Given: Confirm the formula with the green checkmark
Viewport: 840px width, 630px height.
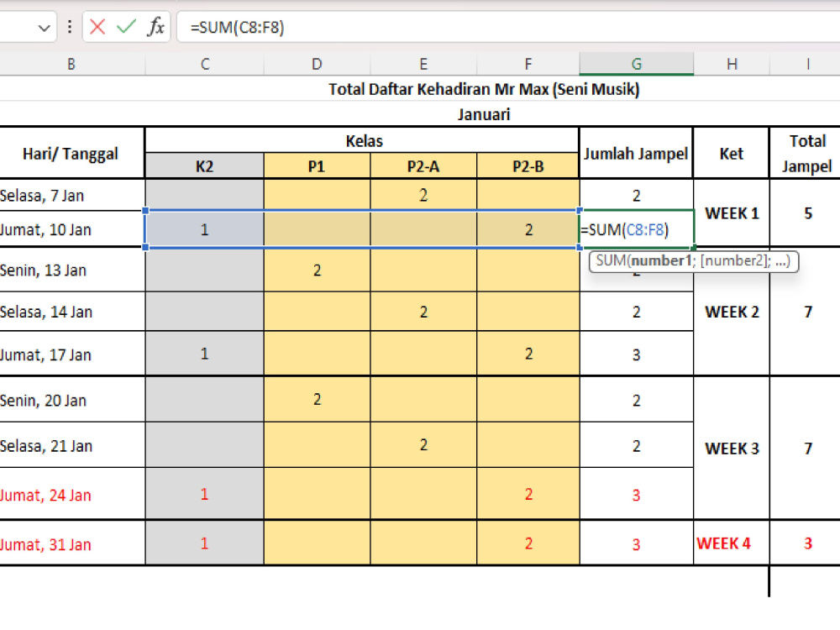Looking at the screenshot, I should [x=127, y=27].
